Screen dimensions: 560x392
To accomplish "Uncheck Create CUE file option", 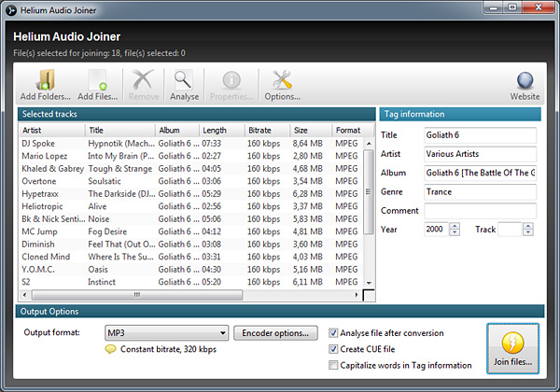I will (x=335, y=349).
